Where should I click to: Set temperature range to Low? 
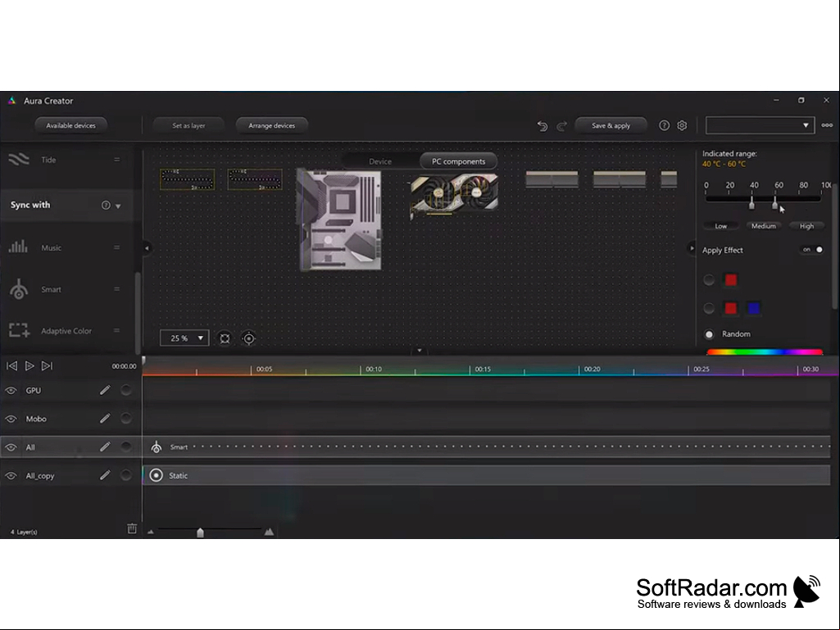tap(721, 226)
